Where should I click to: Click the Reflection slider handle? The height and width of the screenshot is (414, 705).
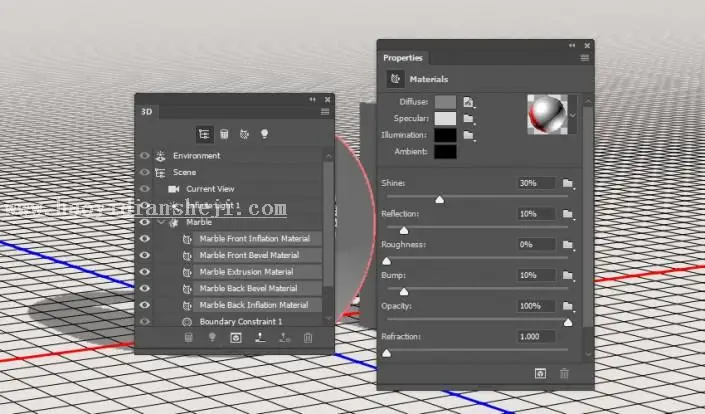pos(404,231)
